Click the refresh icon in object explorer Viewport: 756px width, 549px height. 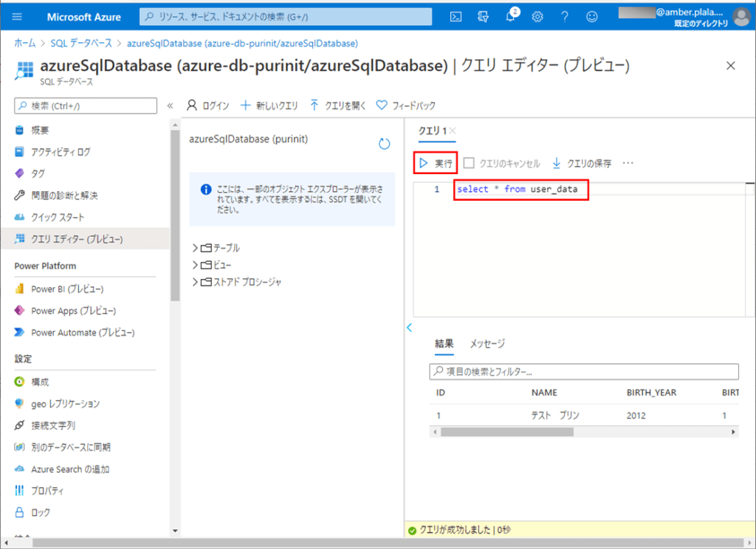(x=384, y=144)
